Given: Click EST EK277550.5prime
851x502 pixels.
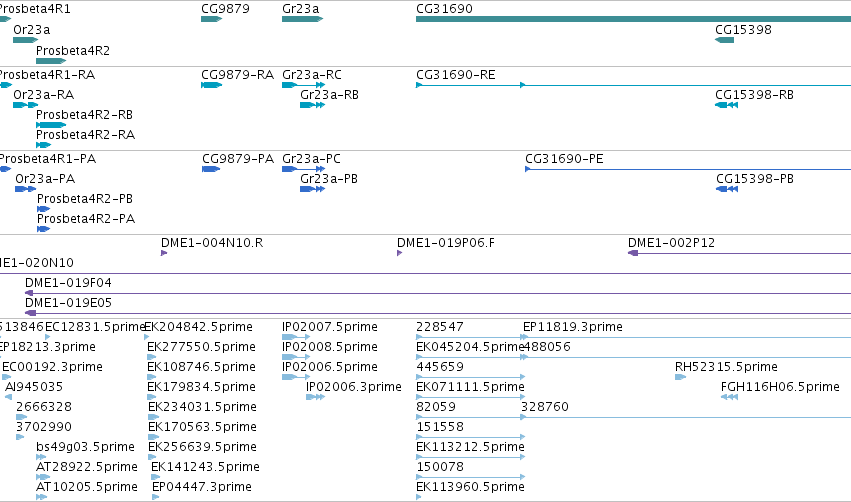Looking at the screenshot, I should (x=201, y=347).
